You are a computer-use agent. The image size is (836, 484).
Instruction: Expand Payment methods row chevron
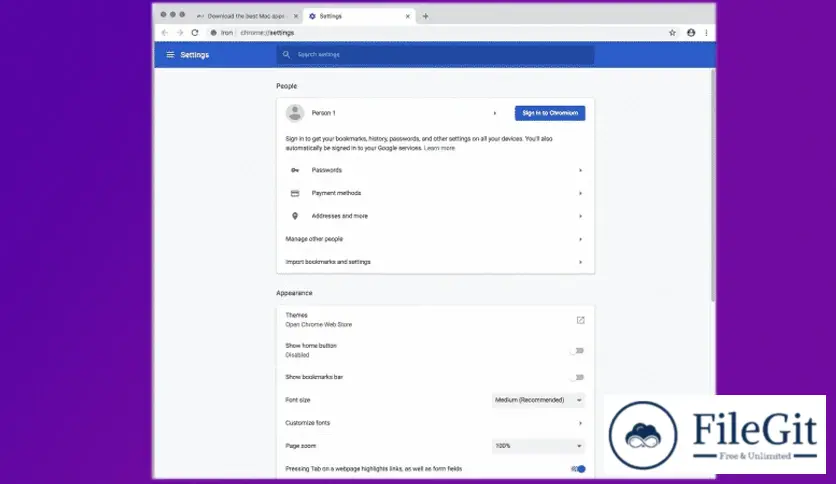click(580, 193)
